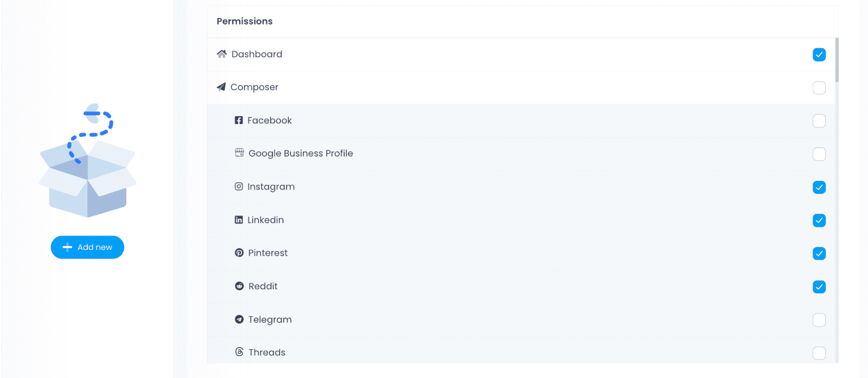The width and height of the screenshot is (868, 378).
Task: Click the Google Business Profile label
Action: [x=301, y=153]
